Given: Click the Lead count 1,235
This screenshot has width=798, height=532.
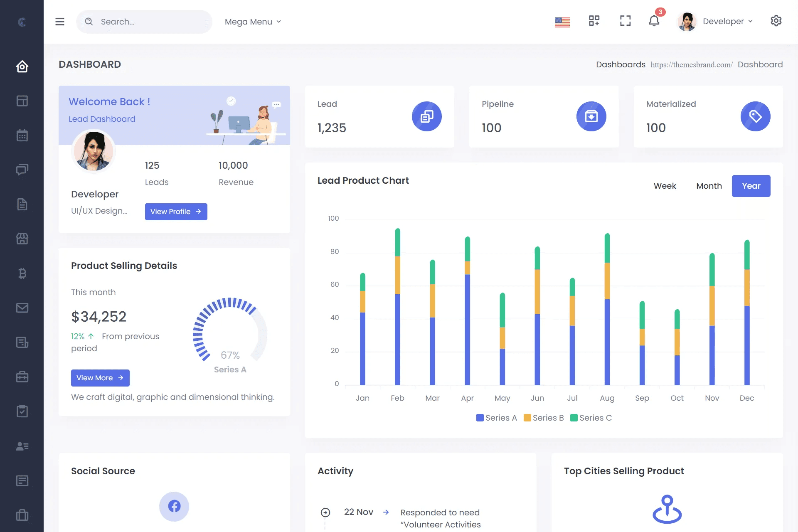Looking at the screenshot, I should [332, 128].
